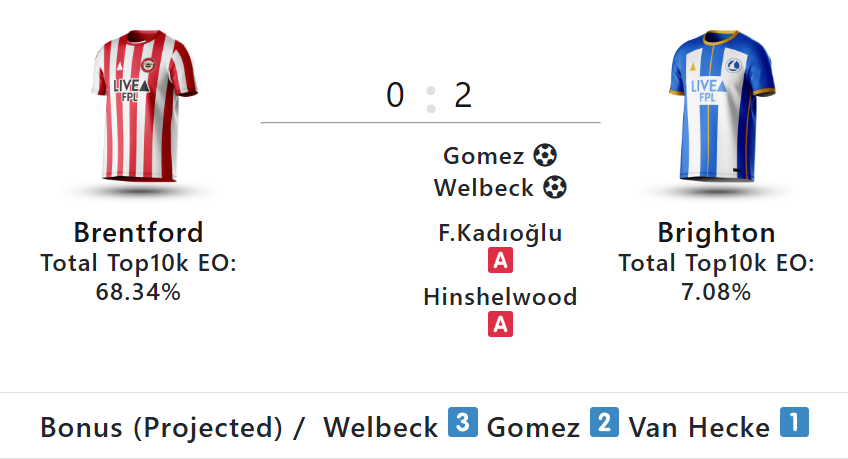
Task: Click assist provider F.Kadıoğlu
Action: (500, 234)
